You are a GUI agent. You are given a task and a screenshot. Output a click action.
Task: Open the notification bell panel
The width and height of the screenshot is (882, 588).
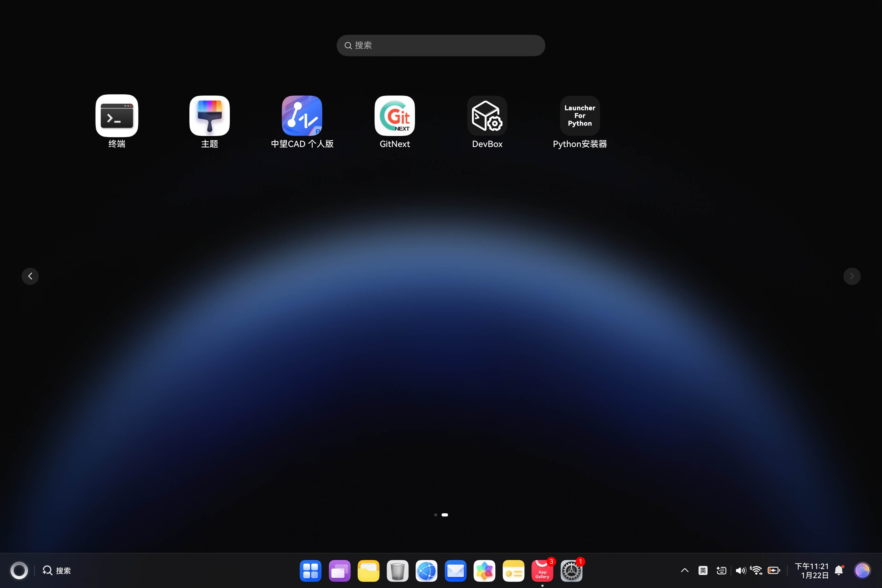coord(839,570)
